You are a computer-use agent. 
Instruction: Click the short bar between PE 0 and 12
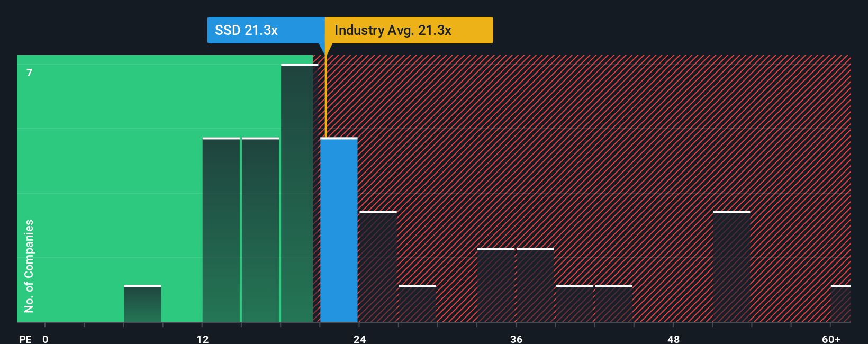tap(142, 304)
